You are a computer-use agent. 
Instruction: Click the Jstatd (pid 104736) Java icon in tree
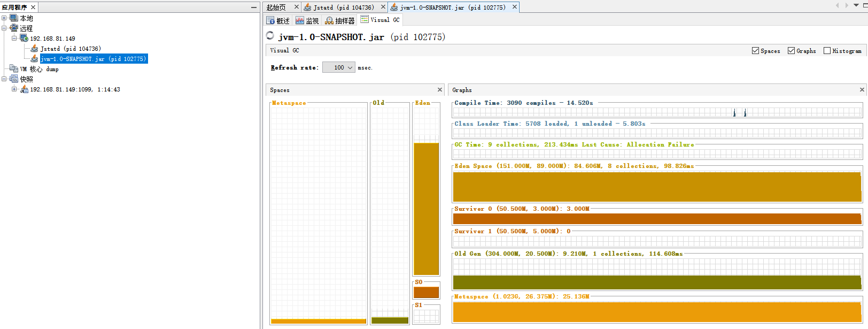point(35,48)
